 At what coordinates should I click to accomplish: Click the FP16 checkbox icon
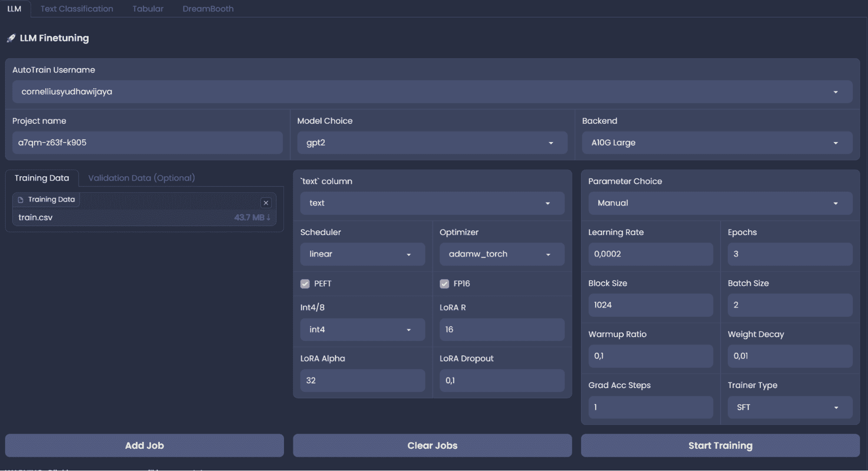445,284
